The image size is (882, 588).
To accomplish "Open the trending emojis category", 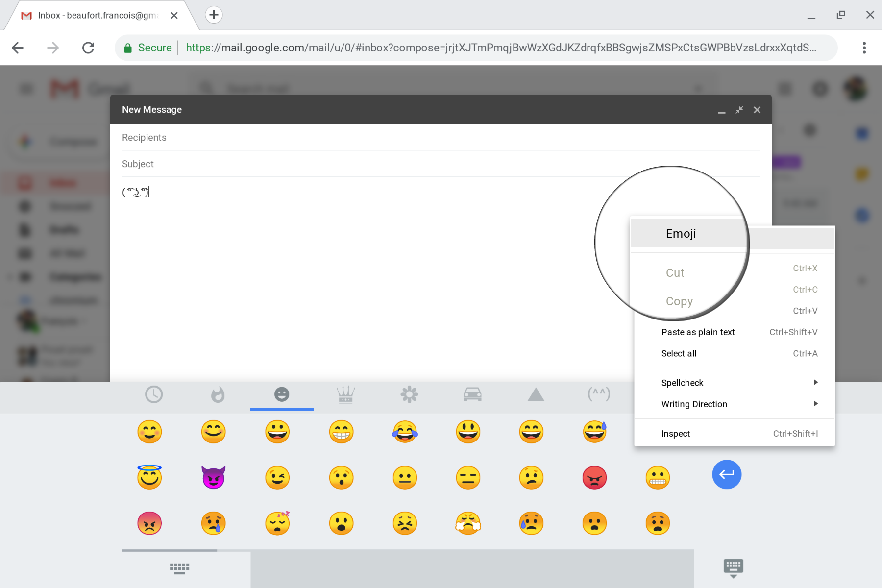I will [218, 394].
